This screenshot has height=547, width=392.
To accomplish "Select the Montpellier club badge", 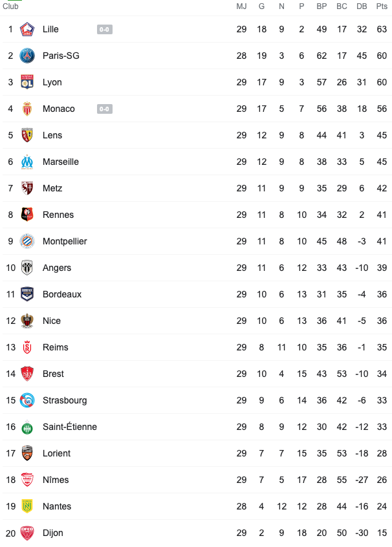I will 27,241.
